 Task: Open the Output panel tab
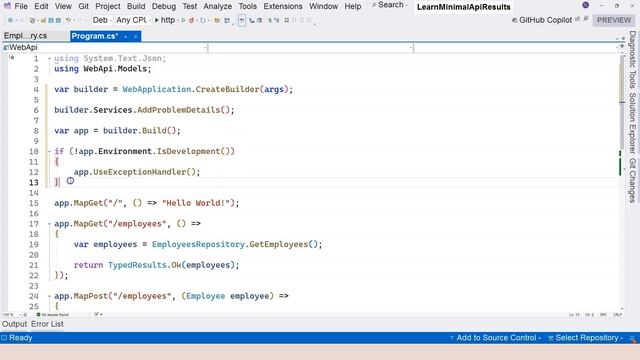click(14, 324)
